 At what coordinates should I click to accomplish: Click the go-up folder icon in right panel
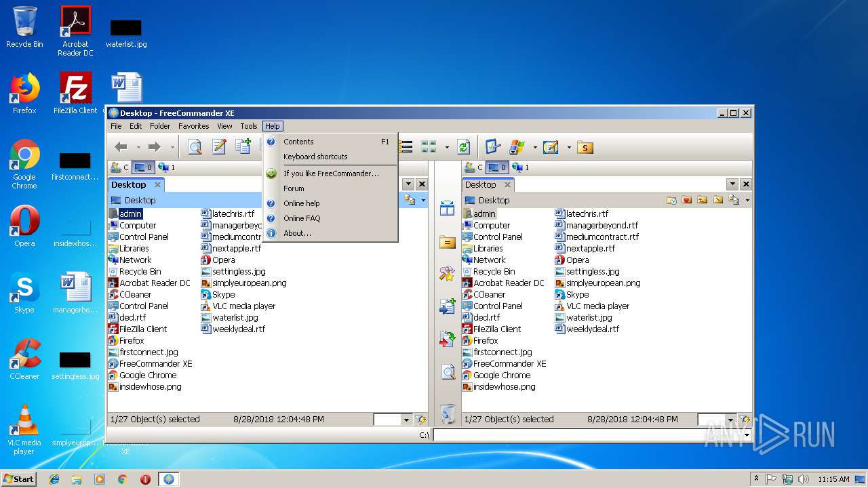[x=703, y=200]
